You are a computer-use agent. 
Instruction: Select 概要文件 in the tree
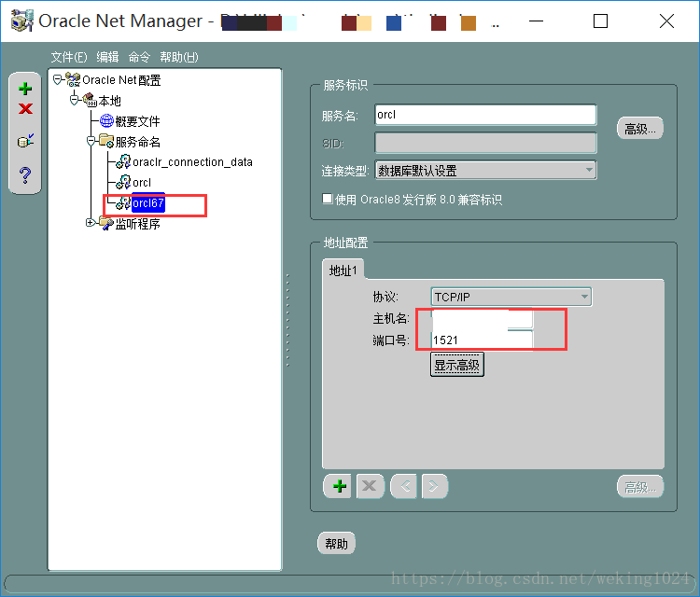[137, 121]
